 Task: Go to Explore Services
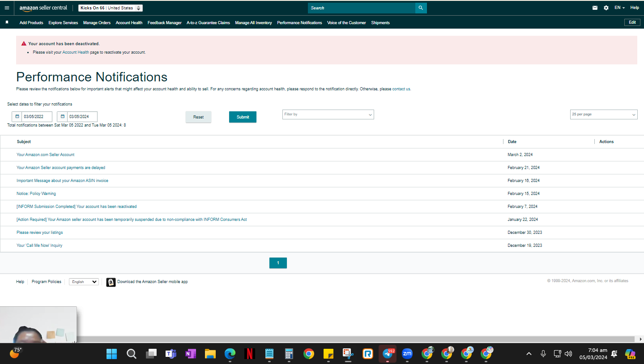tap(63, 23)
